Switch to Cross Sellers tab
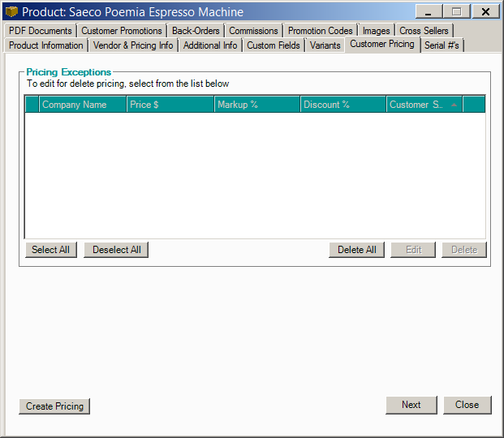Viewport: 504px width, 438px height. point(424,31)
